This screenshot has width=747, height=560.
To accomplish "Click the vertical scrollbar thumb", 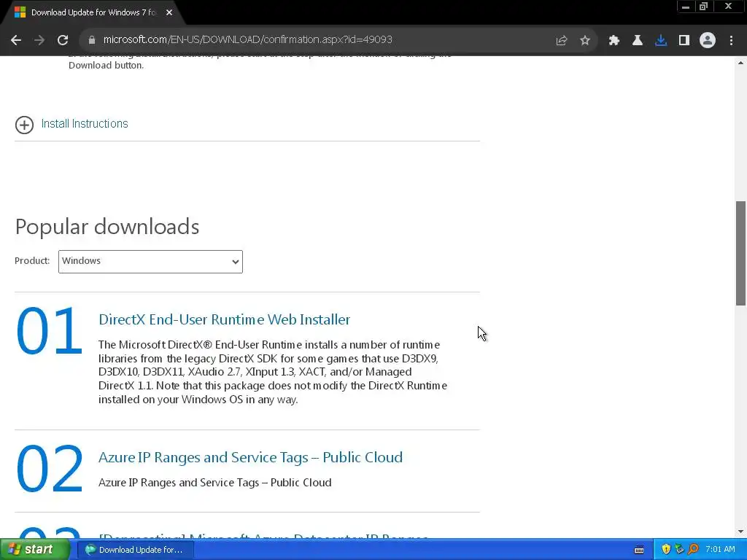I will (x=741, y=253).
